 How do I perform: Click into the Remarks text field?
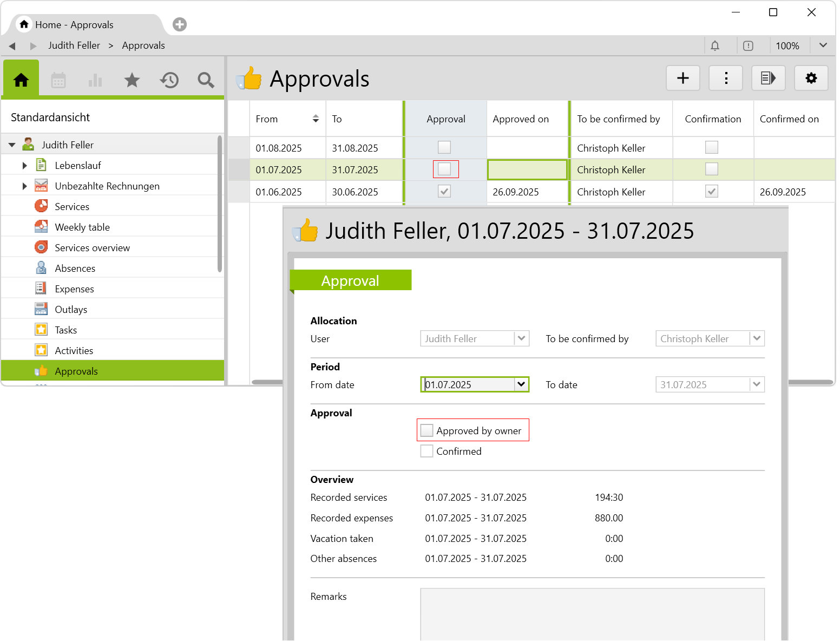(x=592, y=614)
